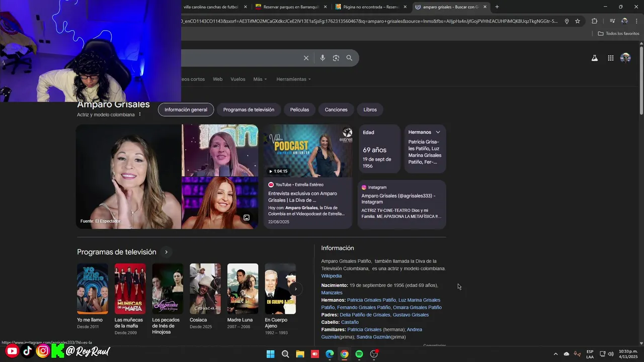Switch to 'Página no encontrada' tab
Screen dimensions: 644x362
(x=370, y=7)
